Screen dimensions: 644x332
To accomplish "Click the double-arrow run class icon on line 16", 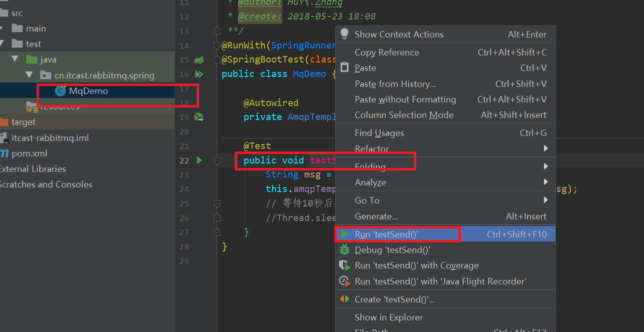I will coord(199,74).
